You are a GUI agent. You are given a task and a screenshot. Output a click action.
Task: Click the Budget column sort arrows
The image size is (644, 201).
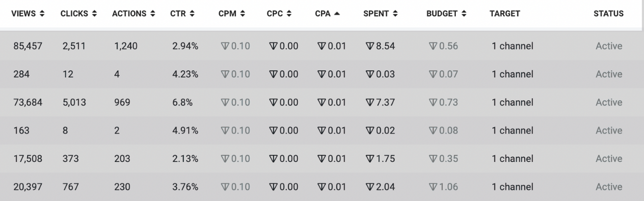(x=463, y=14)
